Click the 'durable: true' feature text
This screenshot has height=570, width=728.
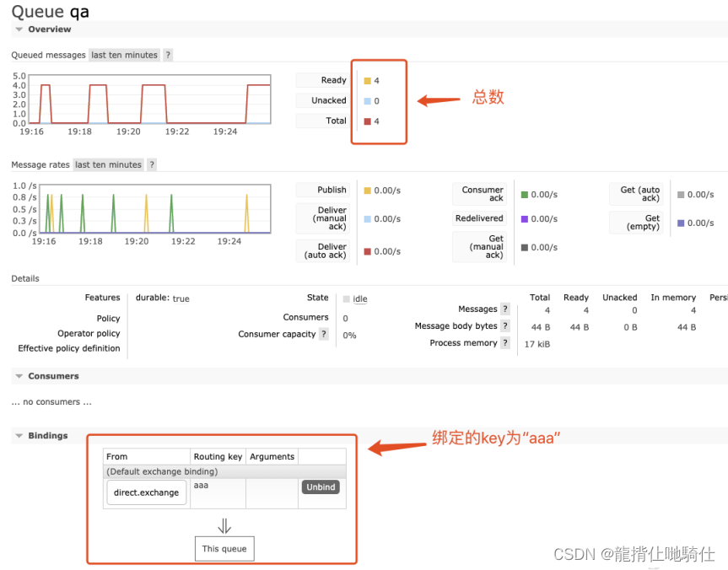pos(163,298)
